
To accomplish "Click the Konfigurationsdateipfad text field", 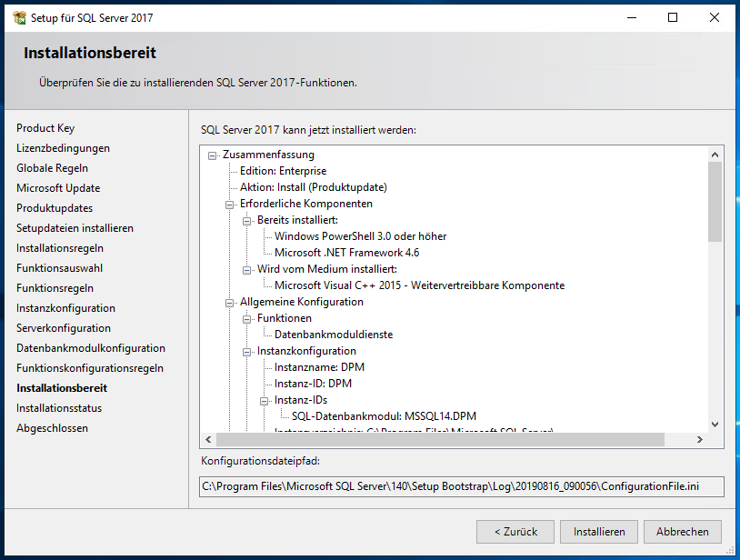I will coord(462,486).
